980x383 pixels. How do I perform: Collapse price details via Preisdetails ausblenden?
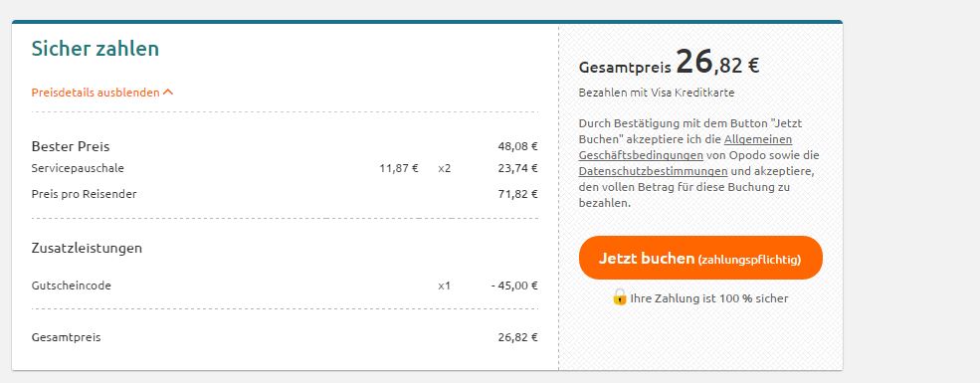[x=101, y=93]
